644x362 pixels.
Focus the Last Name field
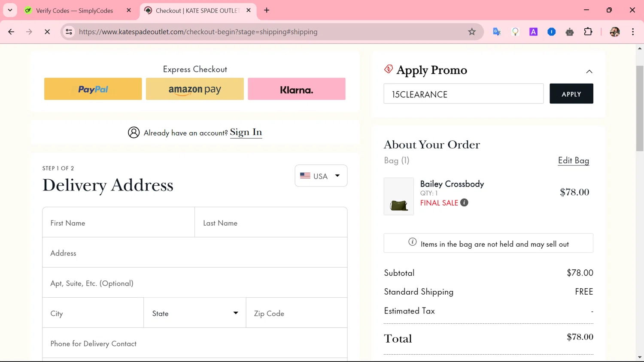pyautogui.click(x=271, y=223)
